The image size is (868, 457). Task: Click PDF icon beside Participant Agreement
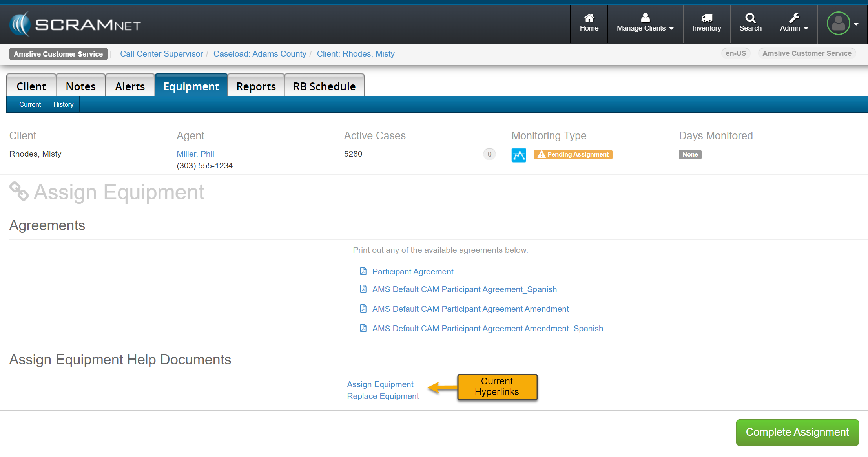[363, 271]
